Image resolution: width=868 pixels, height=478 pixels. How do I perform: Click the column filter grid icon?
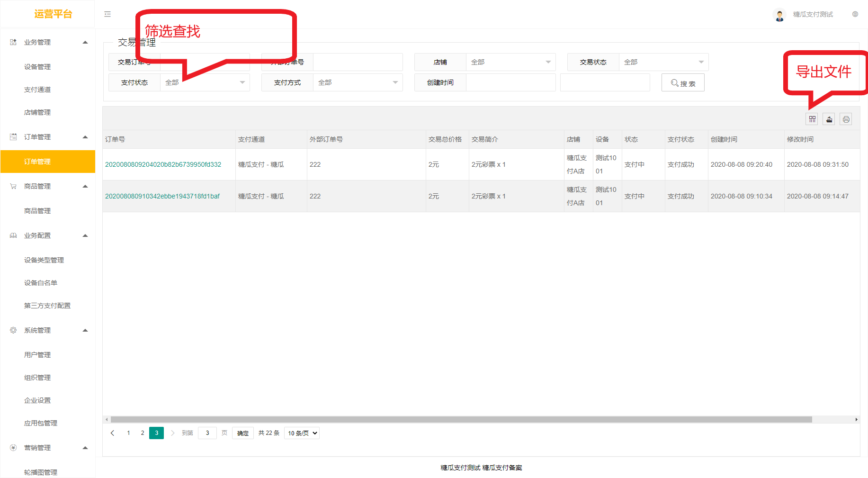click(x=812, y=119)
